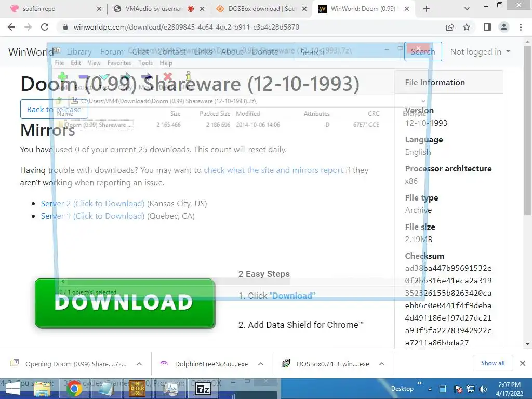Open the Donate link in WinWorld navigation

(264, 52)
